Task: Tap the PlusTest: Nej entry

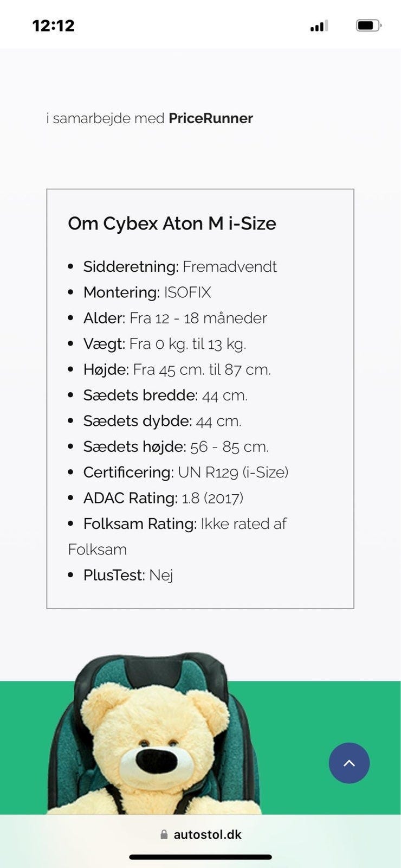Action: (x=128, y=575)
